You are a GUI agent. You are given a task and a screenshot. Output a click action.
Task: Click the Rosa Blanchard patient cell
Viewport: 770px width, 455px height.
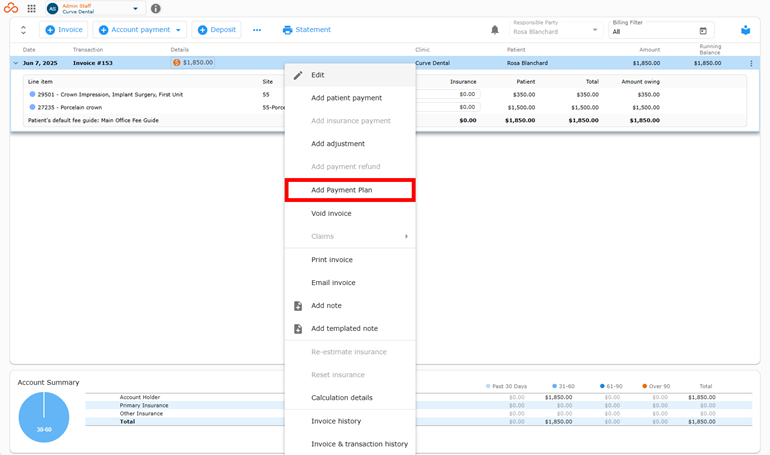527,63
